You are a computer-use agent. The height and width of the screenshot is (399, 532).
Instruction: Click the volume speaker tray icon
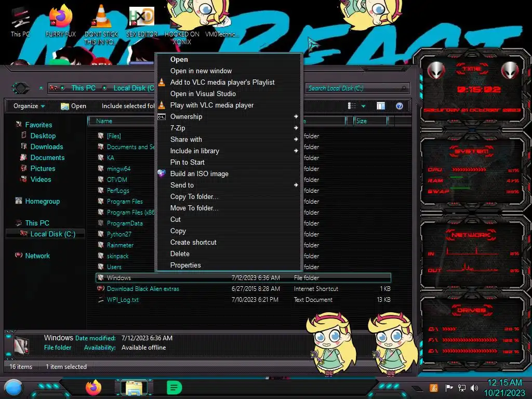(474, 388)
